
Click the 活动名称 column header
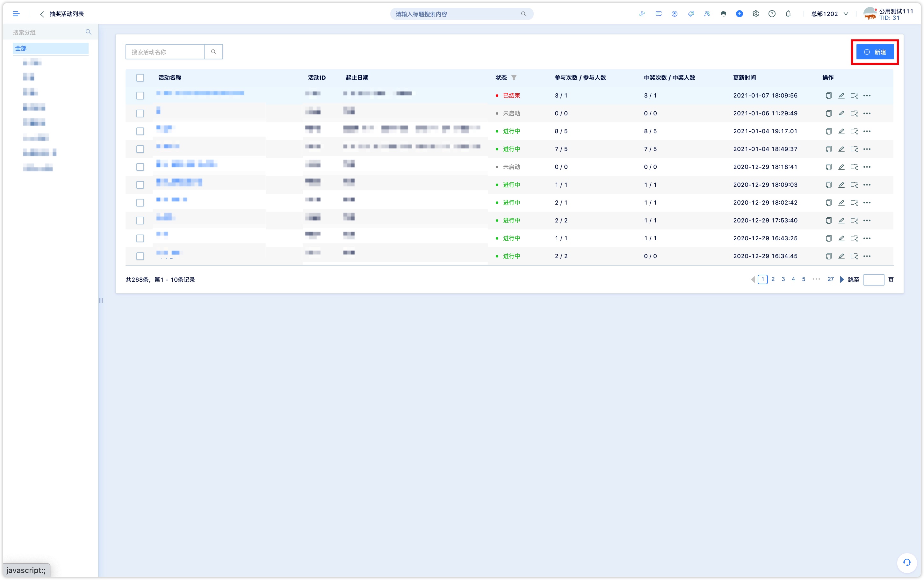(170, 77)
